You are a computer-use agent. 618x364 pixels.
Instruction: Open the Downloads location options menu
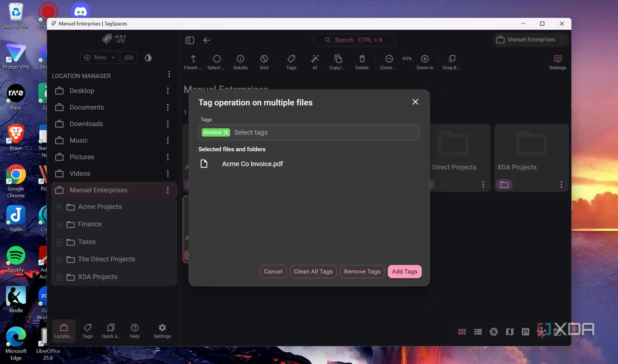click(x=168, y=124)
